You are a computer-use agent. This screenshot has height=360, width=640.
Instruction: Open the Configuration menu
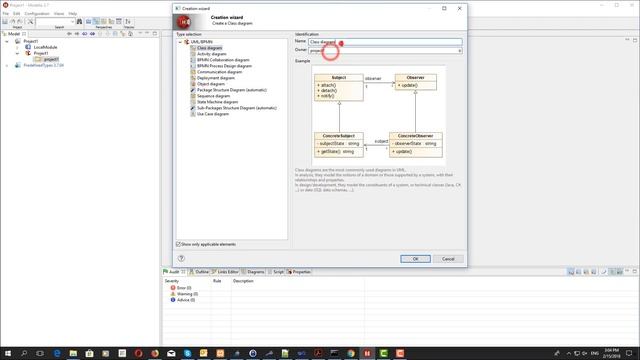[x=37, y=13]
